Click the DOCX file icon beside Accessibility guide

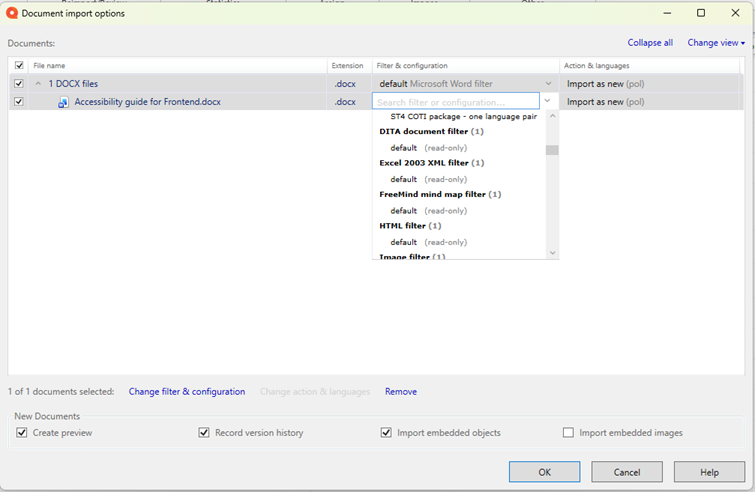[63, 102]
